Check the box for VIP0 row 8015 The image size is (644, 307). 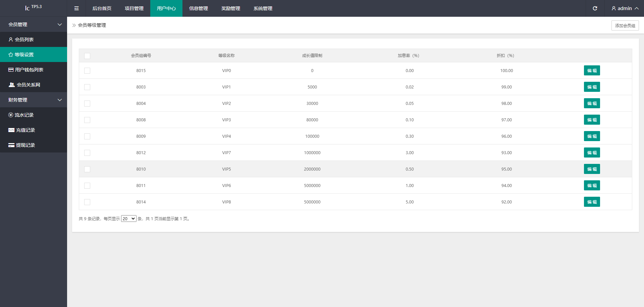87,71
